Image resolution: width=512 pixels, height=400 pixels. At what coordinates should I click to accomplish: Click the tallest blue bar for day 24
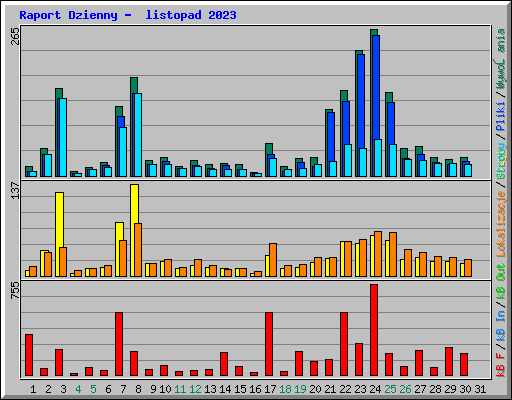point(376,87)
